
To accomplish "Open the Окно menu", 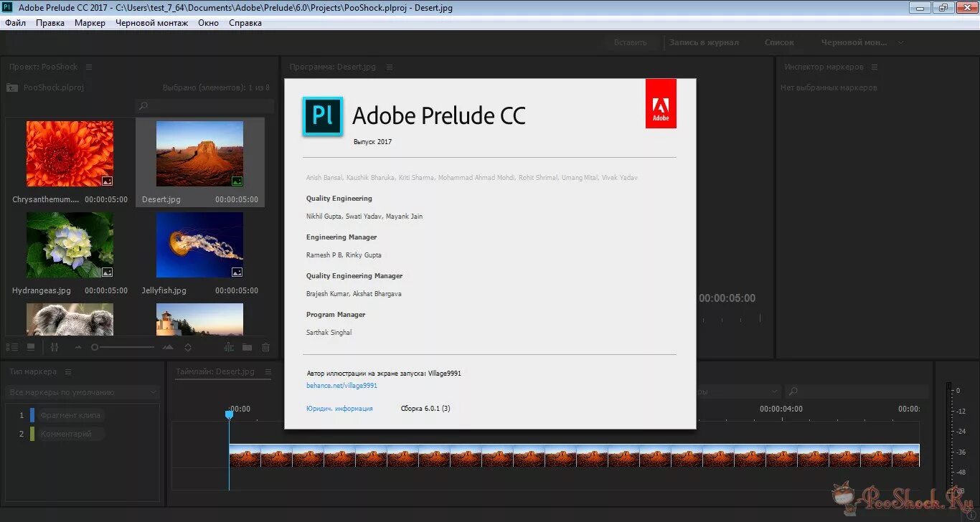I will (209, 23).
